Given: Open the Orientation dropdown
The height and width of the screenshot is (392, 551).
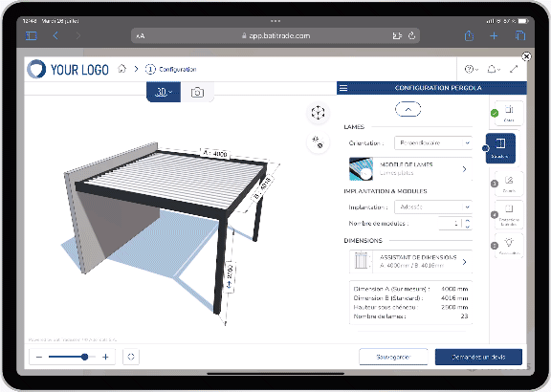Looking at the screenshot, I should tap(433, 143).
